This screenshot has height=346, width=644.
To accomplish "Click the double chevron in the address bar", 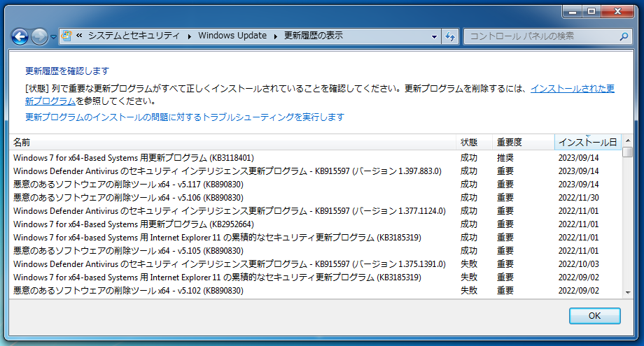I will (x=79, y=36).
